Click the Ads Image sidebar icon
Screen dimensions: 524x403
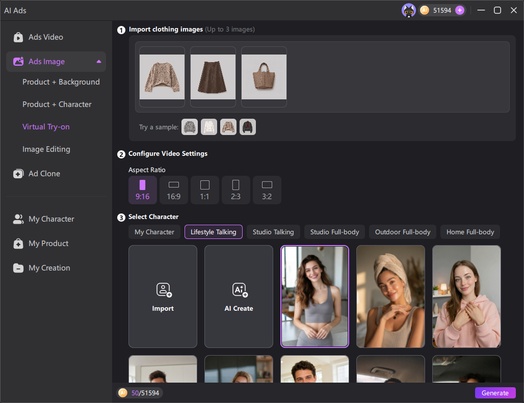[18, 61]
